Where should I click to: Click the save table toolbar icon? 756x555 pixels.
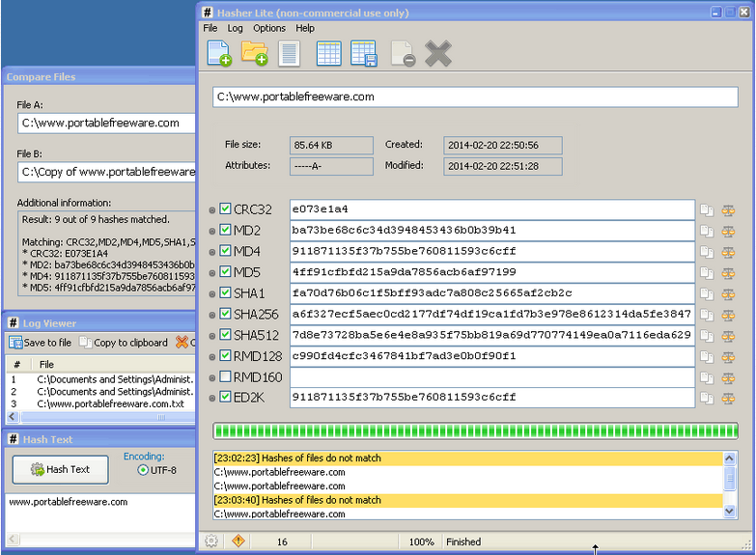coord(364,53)
